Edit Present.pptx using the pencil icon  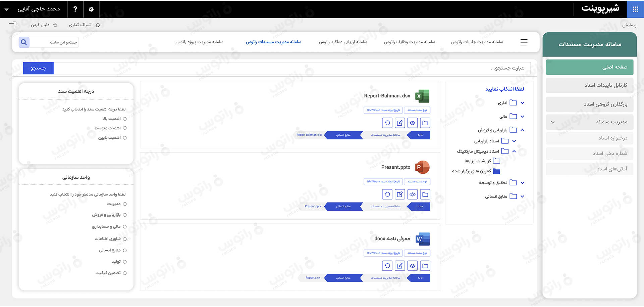coord(399,194)
